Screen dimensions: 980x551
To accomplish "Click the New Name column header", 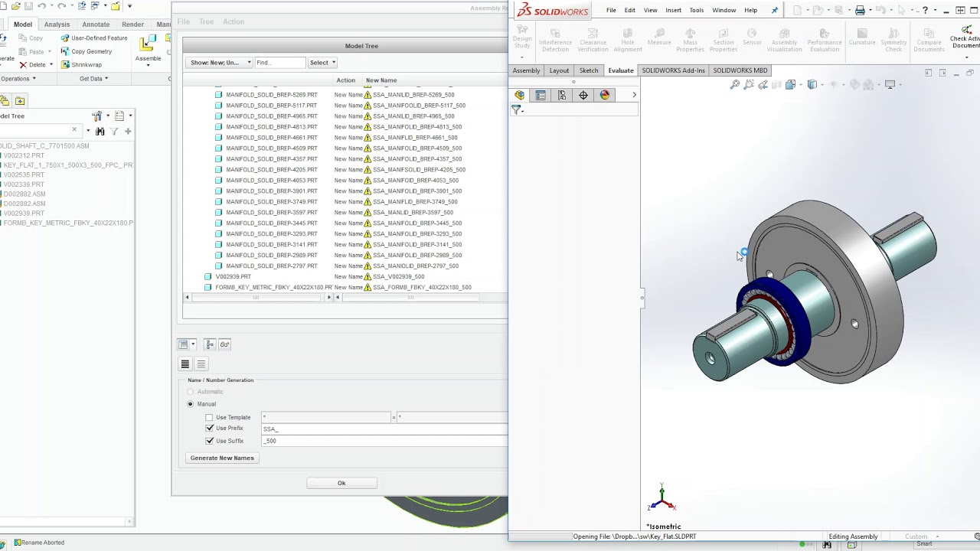I will pyautogui.click(x=381, y=80).
